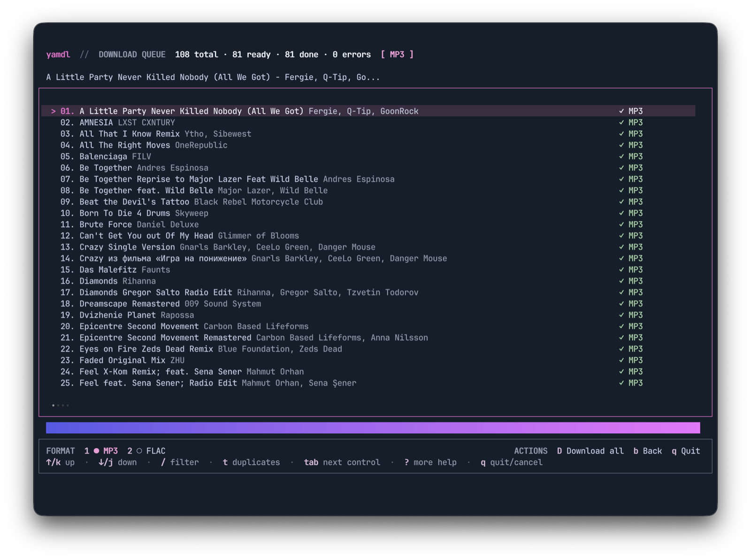Select track 10 Born To Die 4 Drums
Viewport: 751px width, 560px height.
368,213
